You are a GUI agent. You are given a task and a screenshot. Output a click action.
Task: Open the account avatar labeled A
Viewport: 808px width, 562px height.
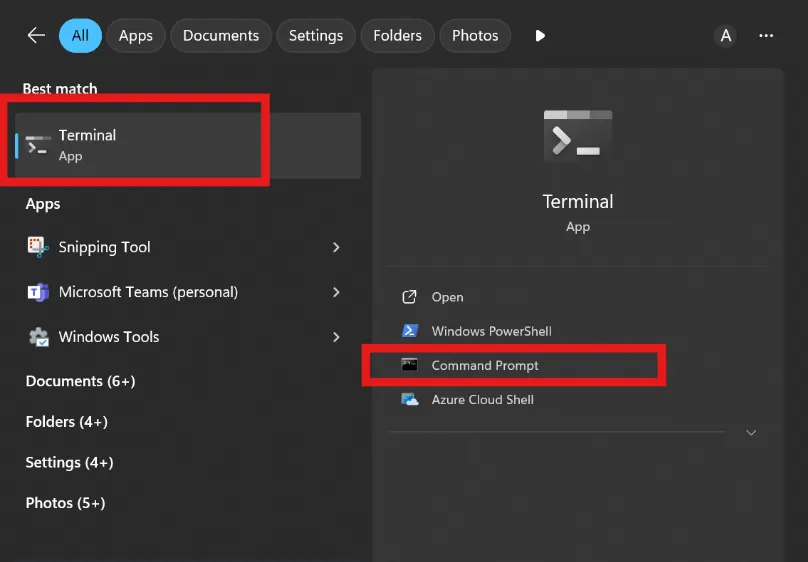726,36
